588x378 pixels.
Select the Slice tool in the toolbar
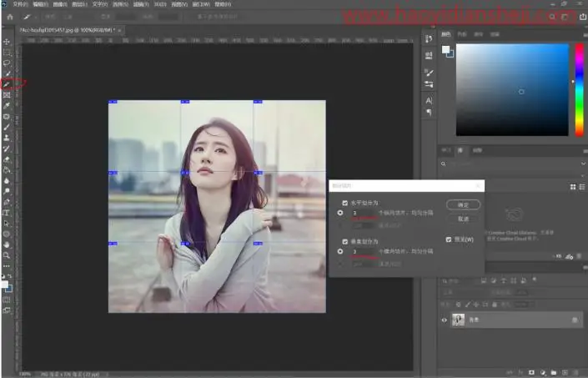coord(7,84)
